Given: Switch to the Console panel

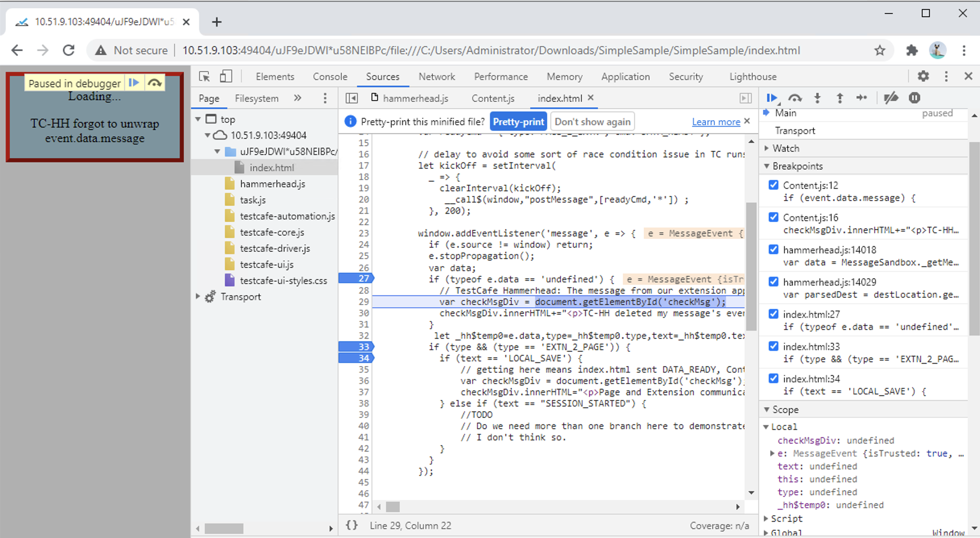Looking at the screenshot, I should 330,76.
